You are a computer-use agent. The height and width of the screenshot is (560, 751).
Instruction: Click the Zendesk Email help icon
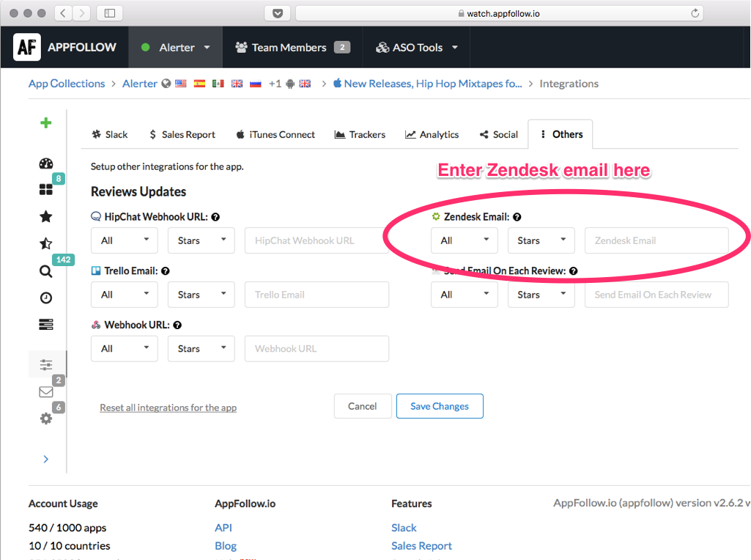517,217
